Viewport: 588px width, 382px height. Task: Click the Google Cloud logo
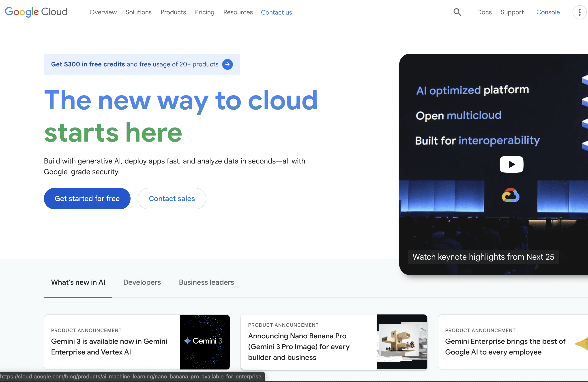pos(36,12)
